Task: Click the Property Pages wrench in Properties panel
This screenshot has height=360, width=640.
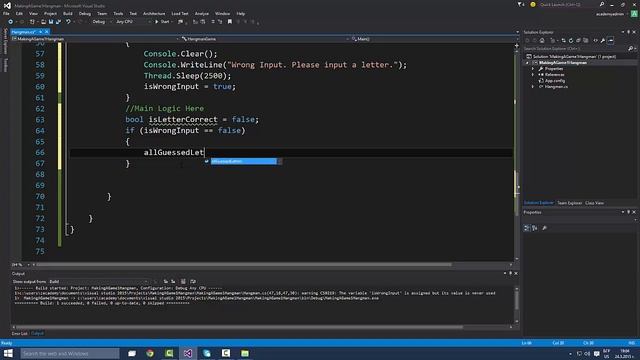Action: click(x=544, y=228)
